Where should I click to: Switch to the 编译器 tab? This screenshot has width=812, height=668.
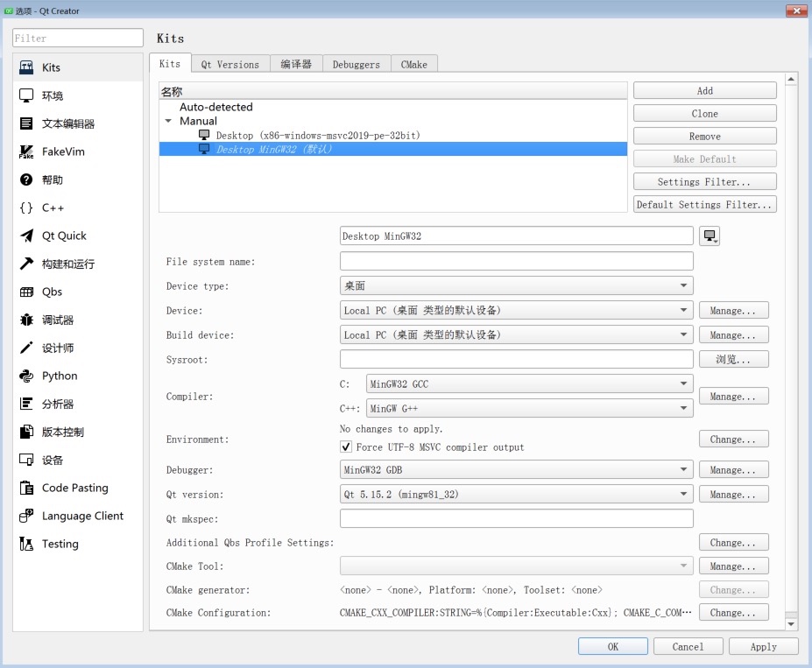pyautogui.click(x=296, y=64)
